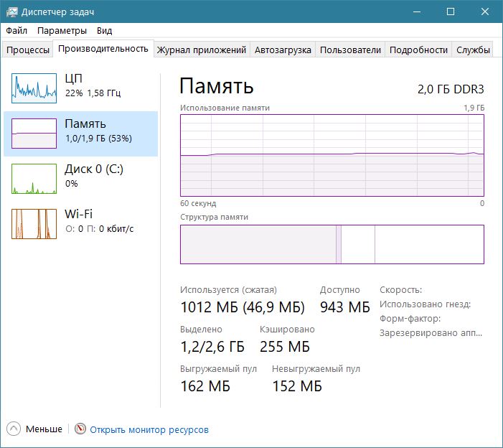Click the Task Manager app icon in title bar

[x=11, y=12]
